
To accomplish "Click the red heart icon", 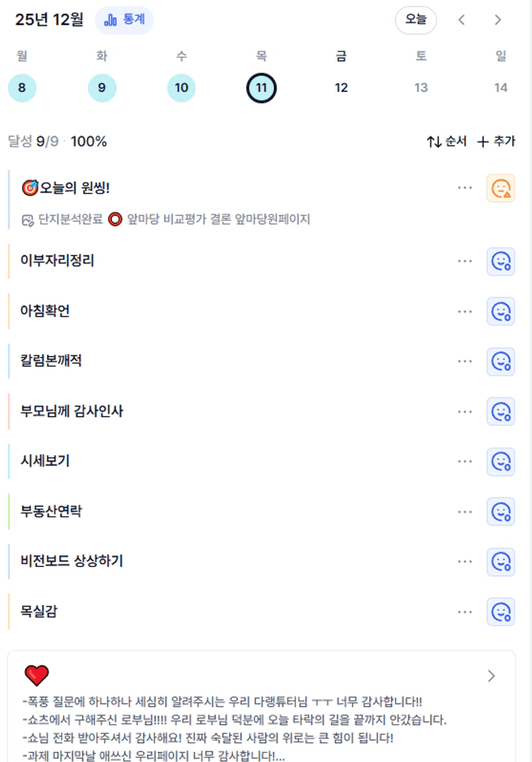I will click(37, 676).
